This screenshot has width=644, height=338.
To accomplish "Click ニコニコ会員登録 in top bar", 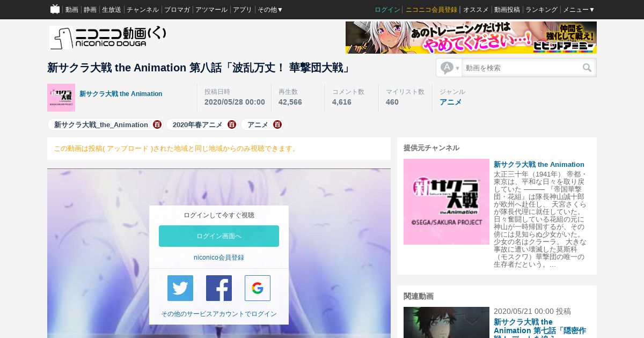I will coord(431,10).
